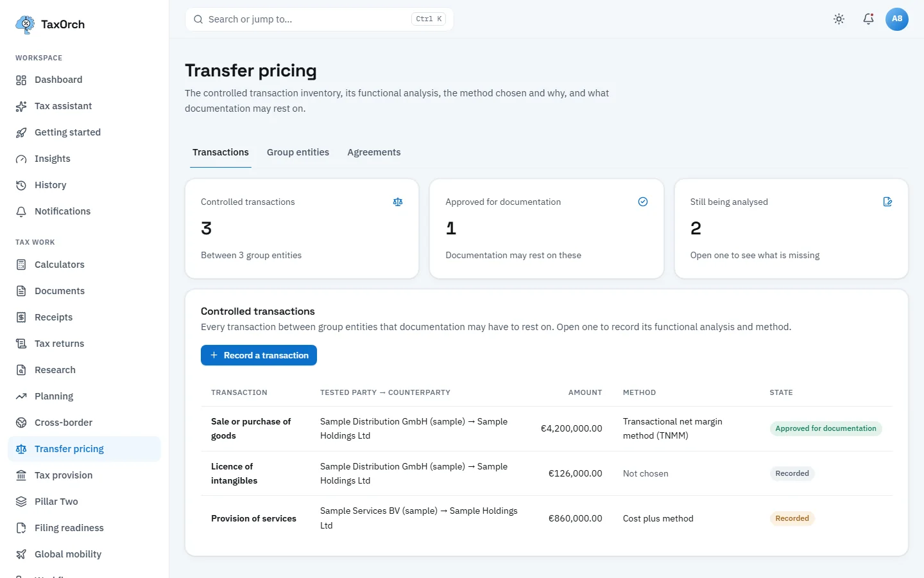This screenshot has height=578, width=924.
Task: Click the Cost plus method cell
Action: click(658, 518)
